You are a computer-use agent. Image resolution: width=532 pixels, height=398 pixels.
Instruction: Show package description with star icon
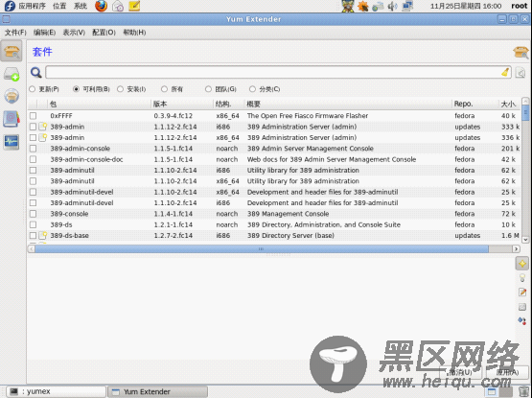(x=522, y=264)
